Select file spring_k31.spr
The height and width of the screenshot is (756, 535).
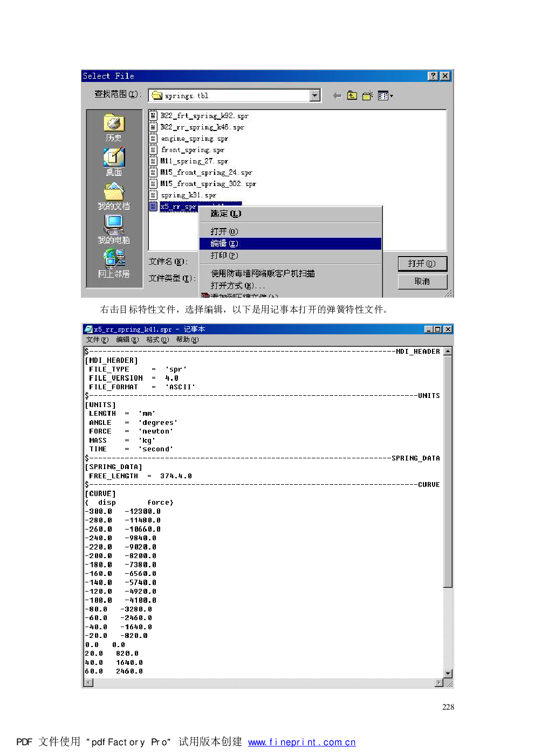pos(183,195)
